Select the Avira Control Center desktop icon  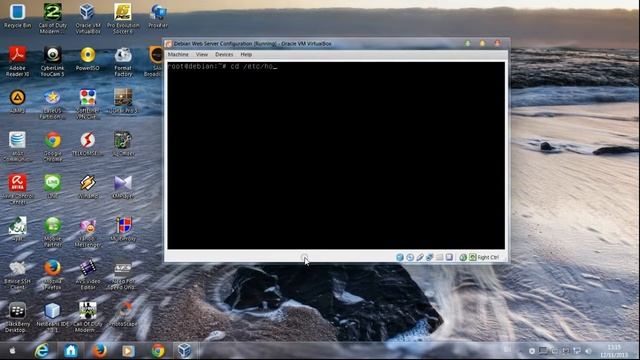[x=17, y=189]
